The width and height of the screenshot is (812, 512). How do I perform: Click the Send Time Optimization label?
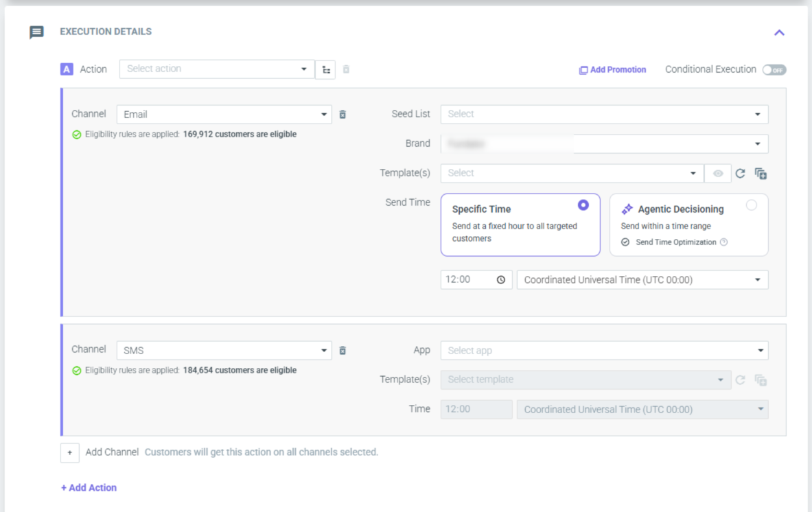pyautogui.click(x=676, y=242)
